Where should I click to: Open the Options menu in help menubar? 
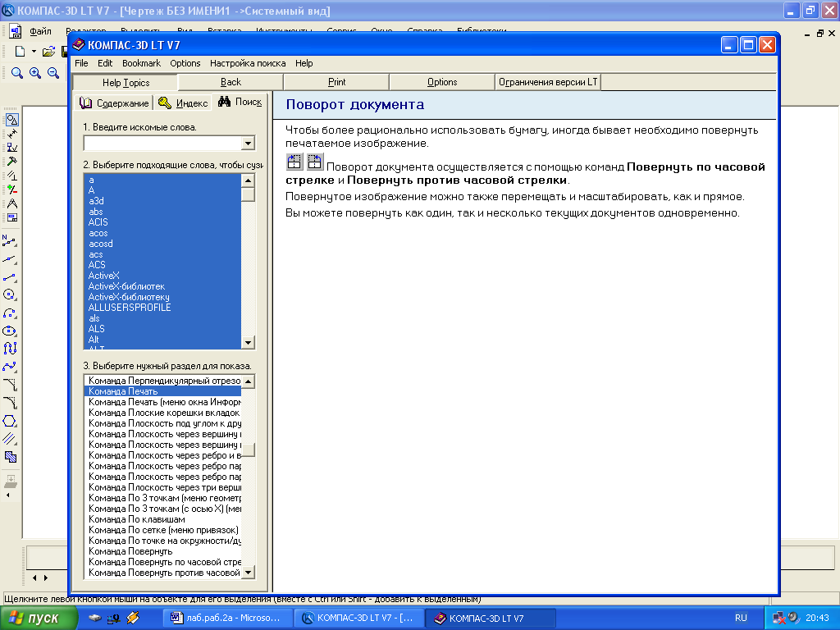185,63
